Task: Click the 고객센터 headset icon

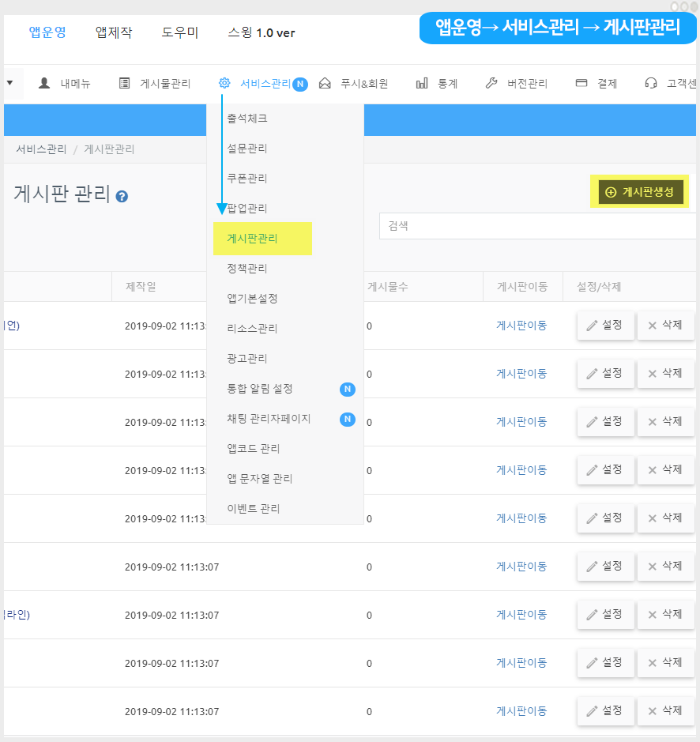Action: click(651, 83)
